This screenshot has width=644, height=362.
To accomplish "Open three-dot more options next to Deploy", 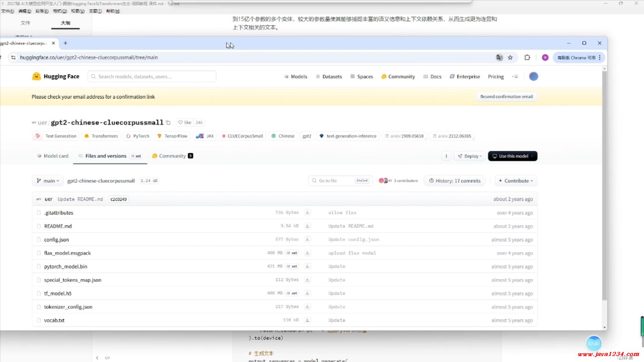I will click(x=446, y=156).
